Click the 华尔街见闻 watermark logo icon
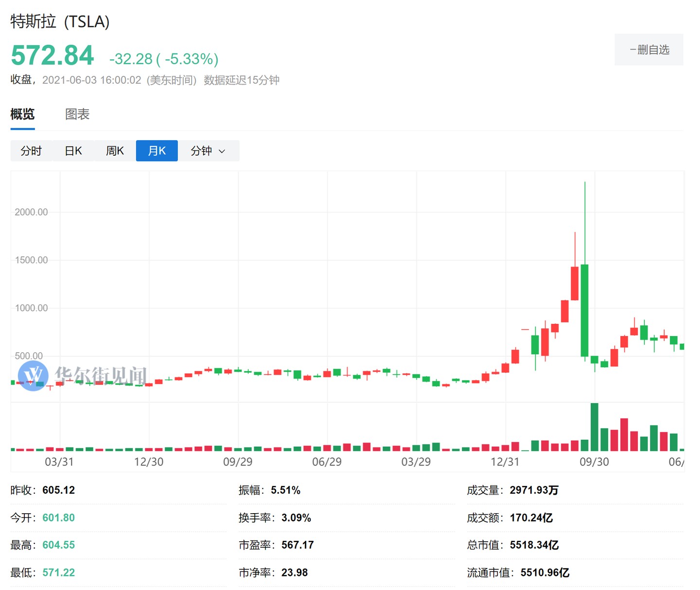The height and width of the screenshot is (590, 700). tap(33, 375)
